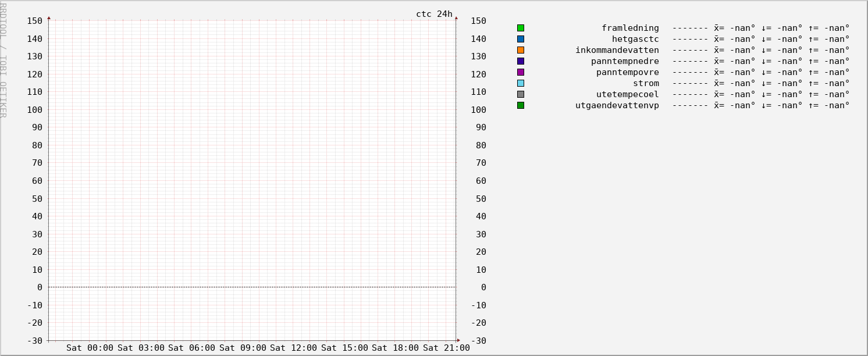Click the red arrow at x-axis end

point(458,340)
